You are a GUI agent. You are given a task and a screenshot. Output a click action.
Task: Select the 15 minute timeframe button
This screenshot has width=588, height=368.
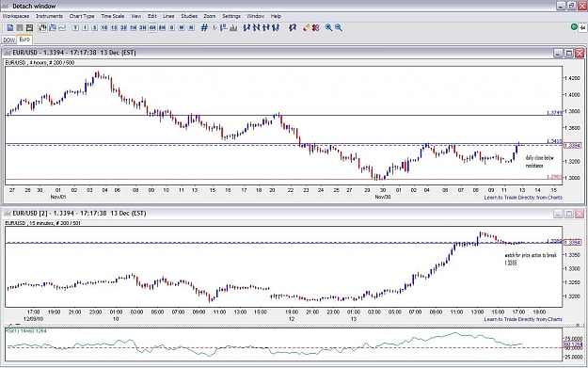pyautogui.click(x=114, y=27)
